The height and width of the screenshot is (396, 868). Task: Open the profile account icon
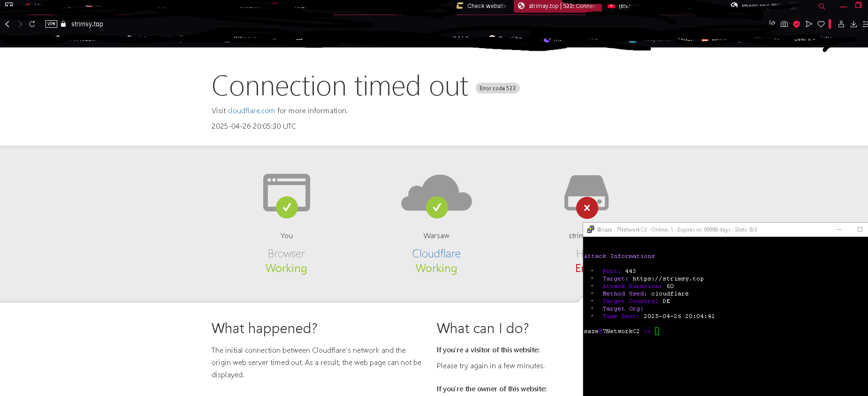pos(841,24)
